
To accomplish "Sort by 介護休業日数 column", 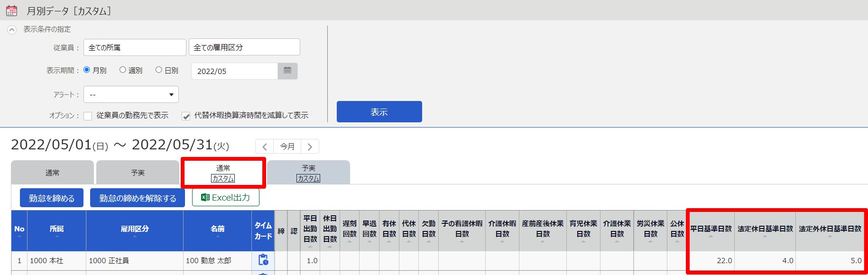I will click(x=617, y=230).
